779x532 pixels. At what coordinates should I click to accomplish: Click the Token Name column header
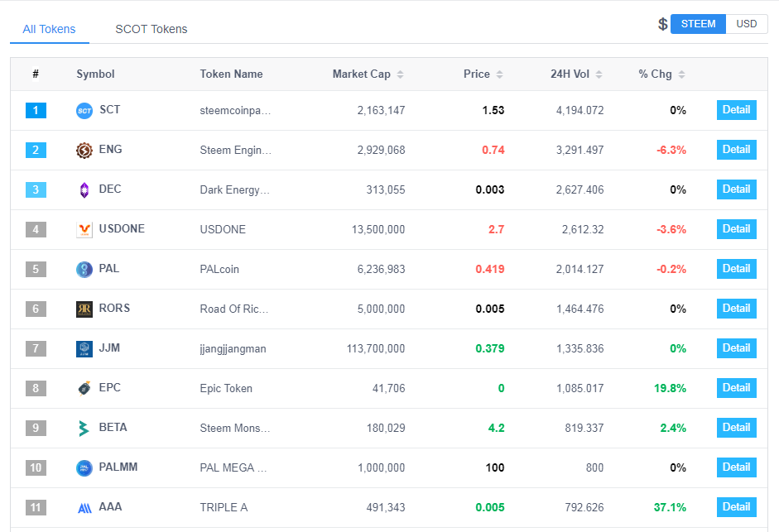[x=231, y=74]
